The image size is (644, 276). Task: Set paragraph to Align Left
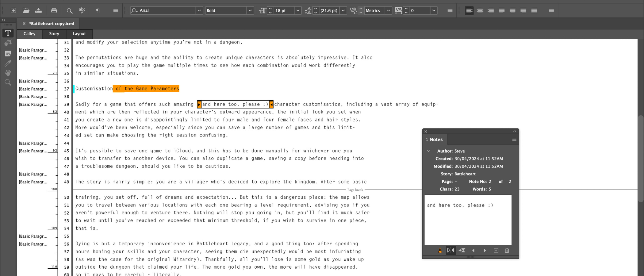point(469,10)
